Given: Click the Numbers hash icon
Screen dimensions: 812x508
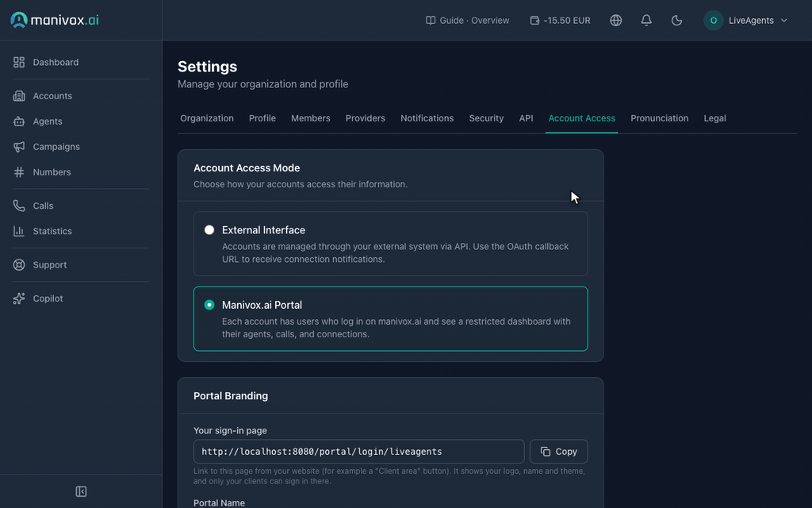Looking at the screenshot, I should coord(19,172).
